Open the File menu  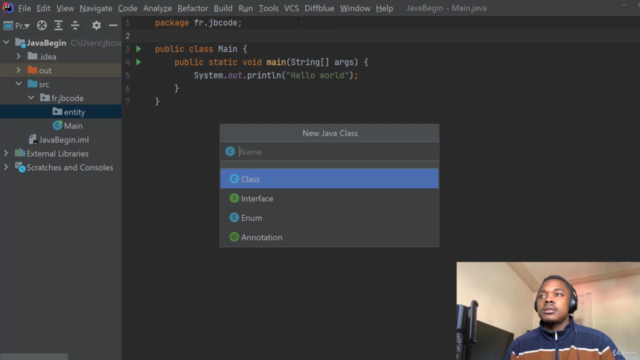(24, 8)
